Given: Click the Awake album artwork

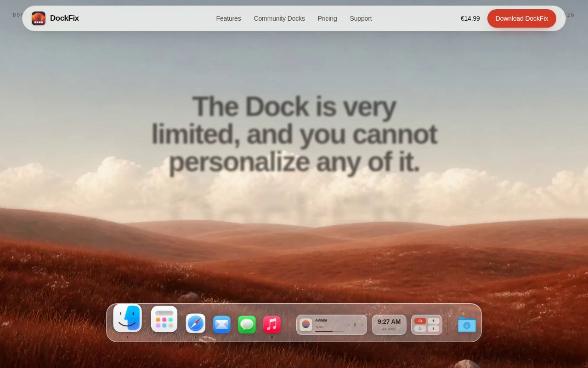Looking at the screenshot, I should click(x=306, y=325).
